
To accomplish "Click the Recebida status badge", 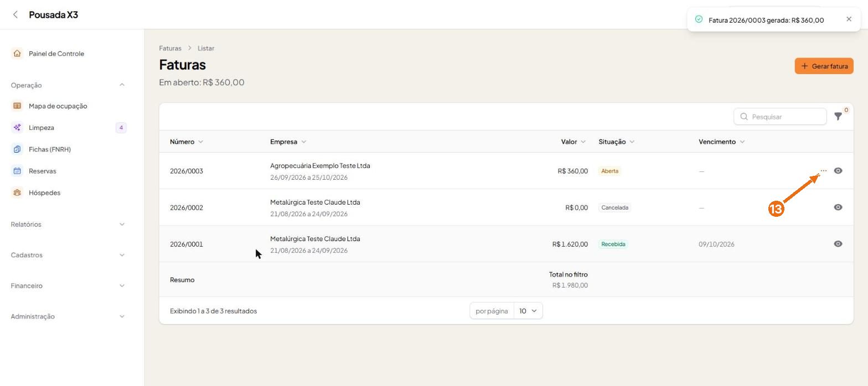I will (x=613, y=244).
